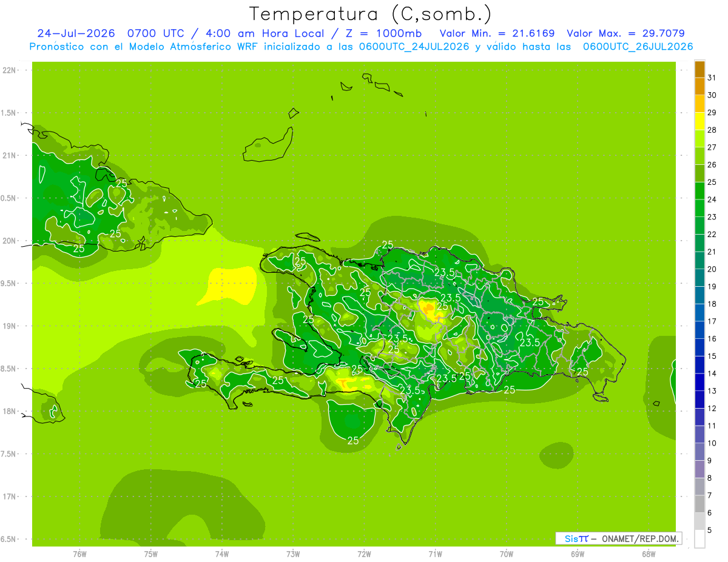
Task: Click the "76W" longitude label
Action: click(79, 554)
